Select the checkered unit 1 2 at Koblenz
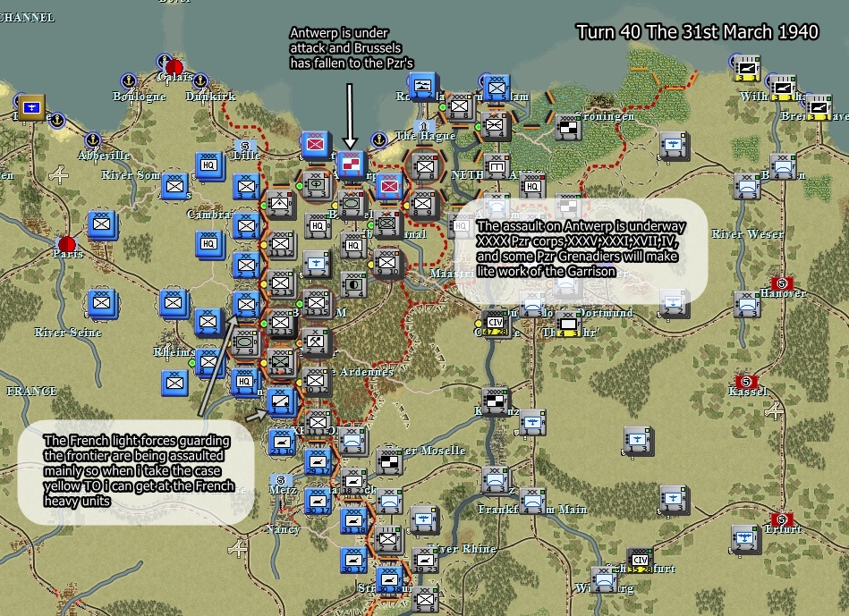The width and height of the screenshot is (849, 616). click(x=496, y=401)
